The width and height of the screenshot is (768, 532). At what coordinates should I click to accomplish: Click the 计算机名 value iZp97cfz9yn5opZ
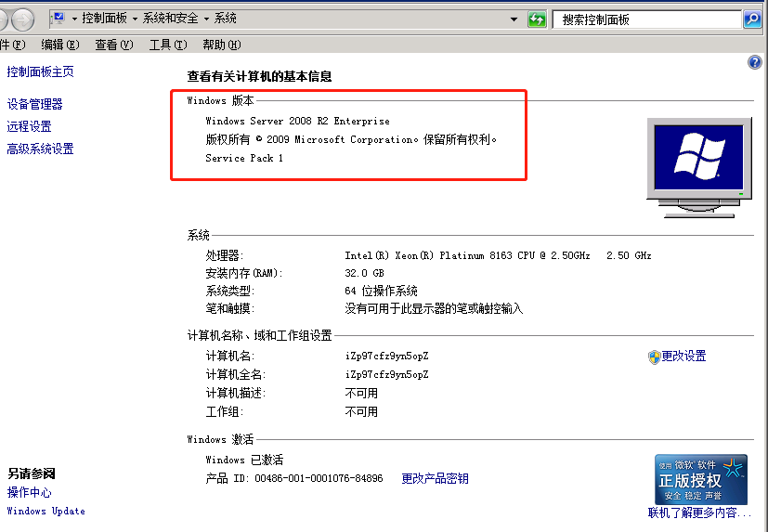point(387,357)
